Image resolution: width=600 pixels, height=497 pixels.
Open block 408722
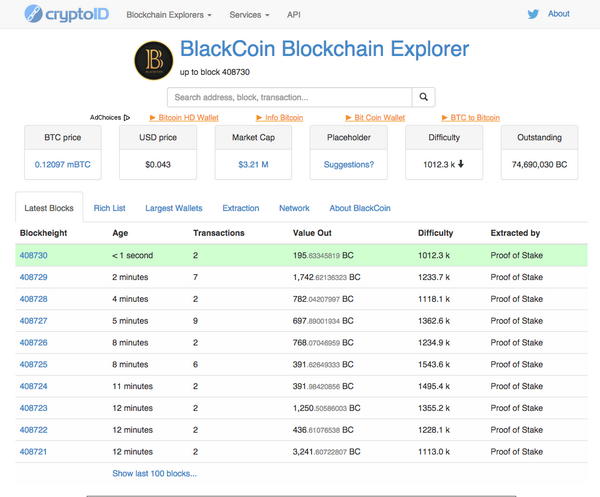tap(34, 430)
